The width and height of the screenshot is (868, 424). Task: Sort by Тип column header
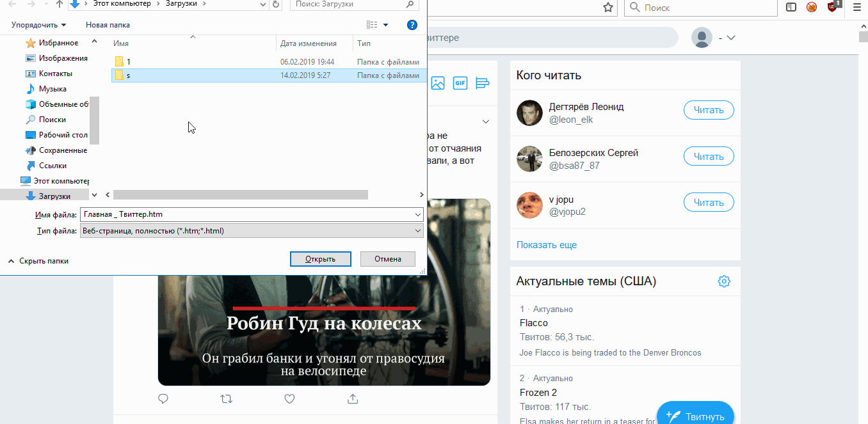coord(364,43)
